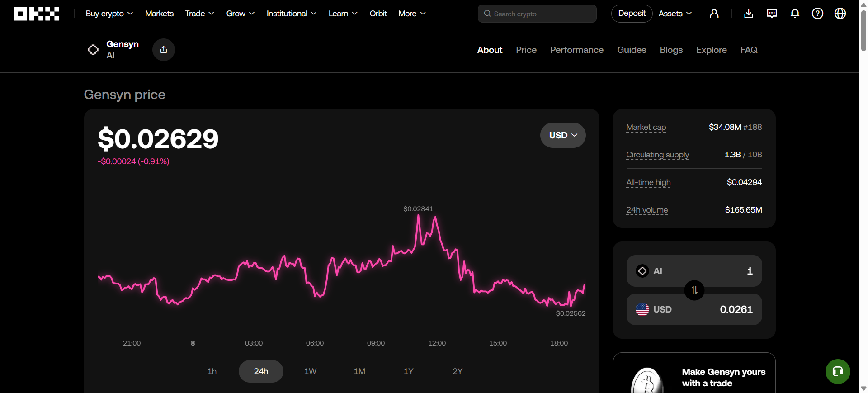Open the user profile icon
The height and width of the screenshot is (393, 868).
point(714,14)
